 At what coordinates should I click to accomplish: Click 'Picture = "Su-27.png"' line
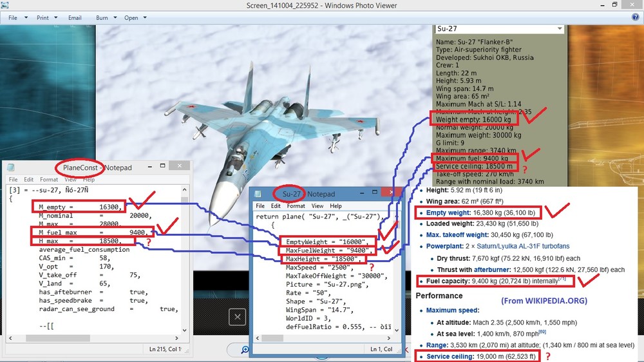click(328, 285)
